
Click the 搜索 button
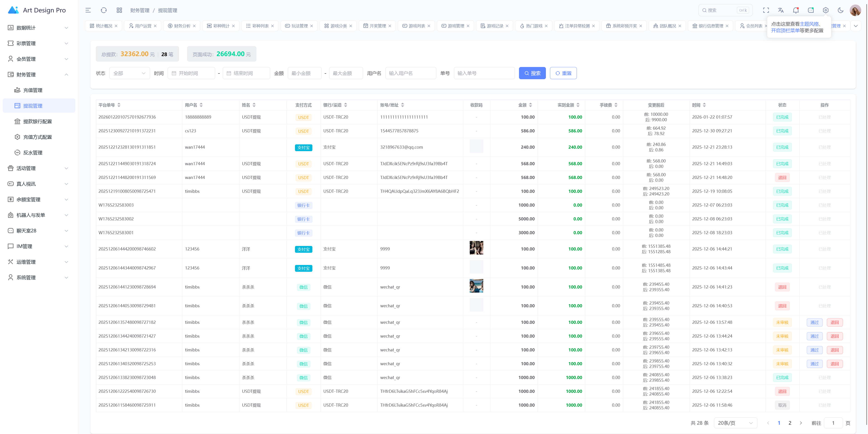[x=532, y=73]
